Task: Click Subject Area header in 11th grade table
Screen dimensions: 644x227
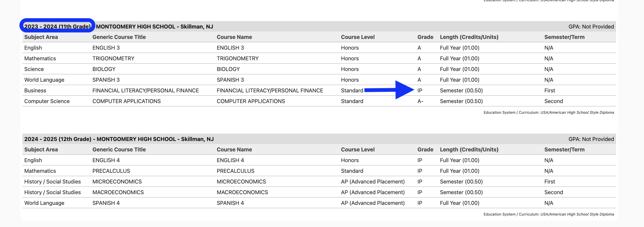Action: pos(41,37)
